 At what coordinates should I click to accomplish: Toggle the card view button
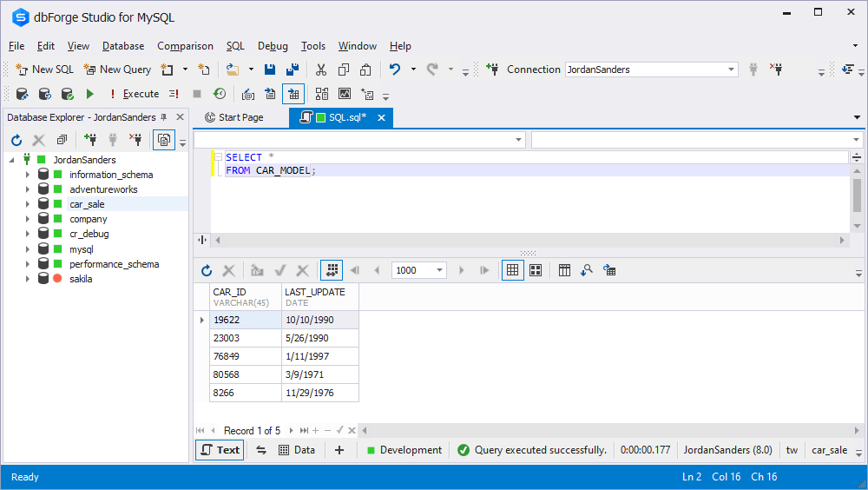click(536, 270)
